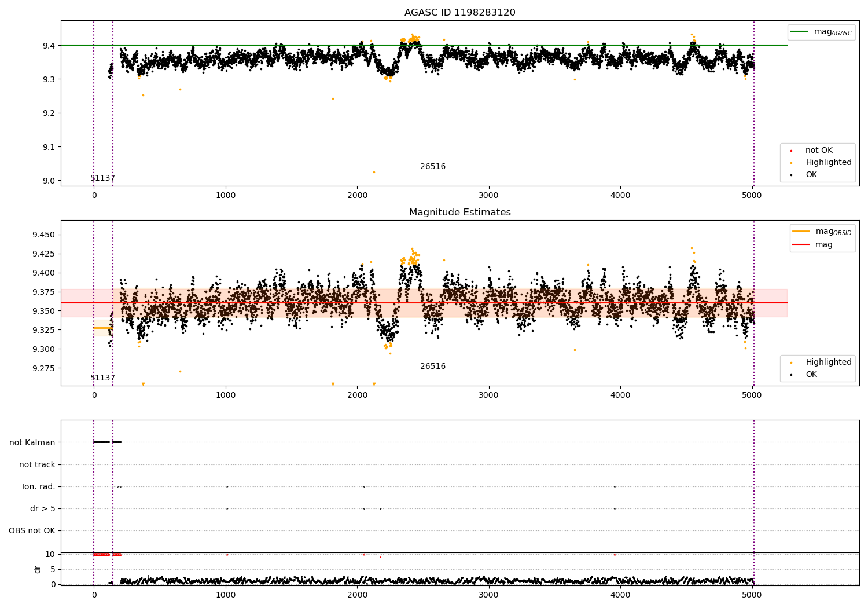Click '3000' x-axis tick under the top plot
Viewport: 868px width, 608px height.
(489, 196)
